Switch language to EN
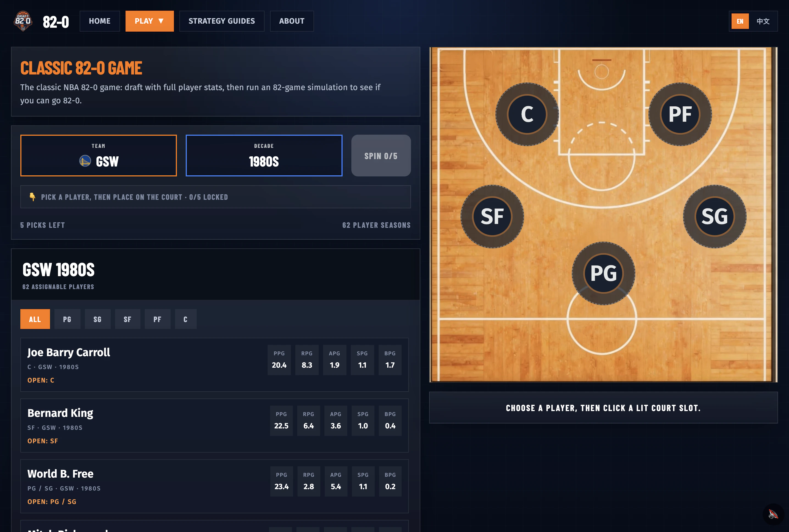The image size is (789, 532). [x=740, y=21]
